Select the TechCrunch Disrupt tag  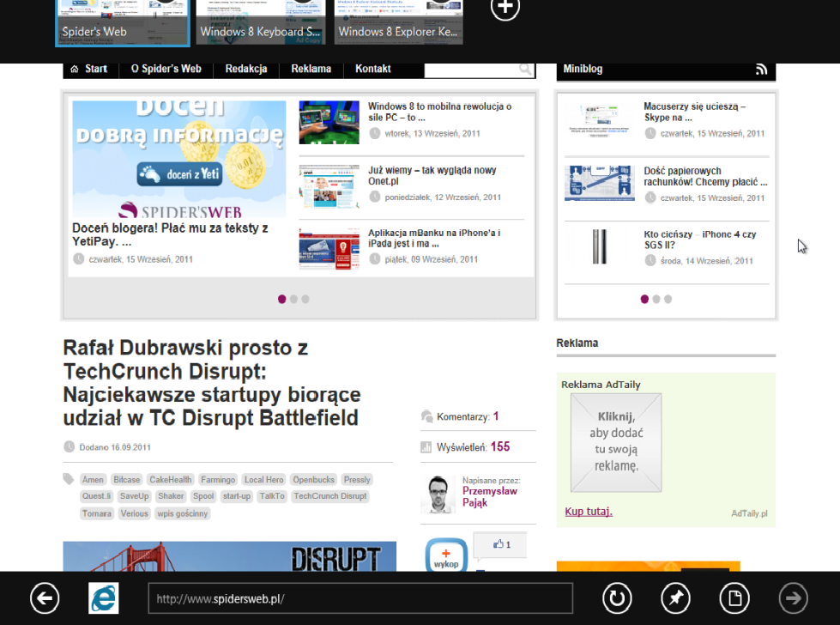pyautogui.click(x=330, y=496)
